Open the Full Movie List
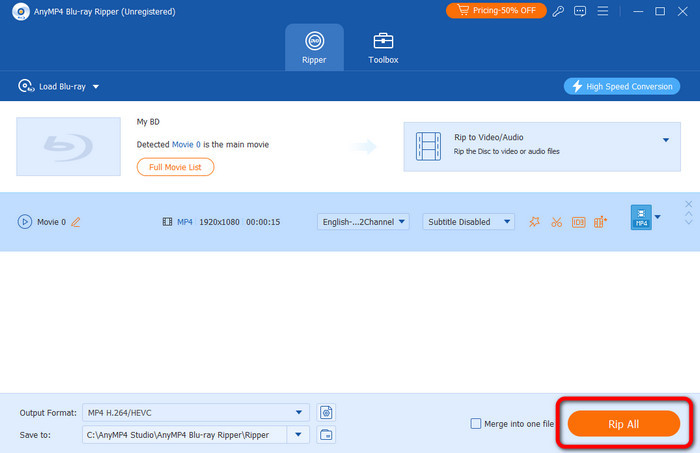Screen dimensions: 700x453 tap(175, 167)
